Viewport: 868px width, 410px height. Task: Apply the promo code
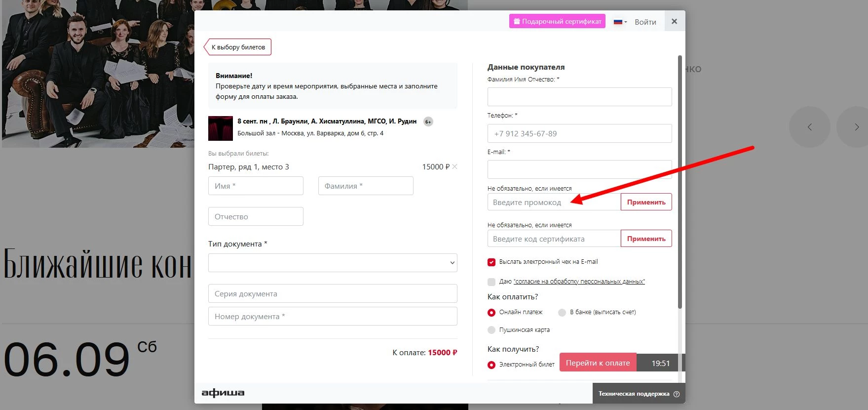click(x=645, y=202)
